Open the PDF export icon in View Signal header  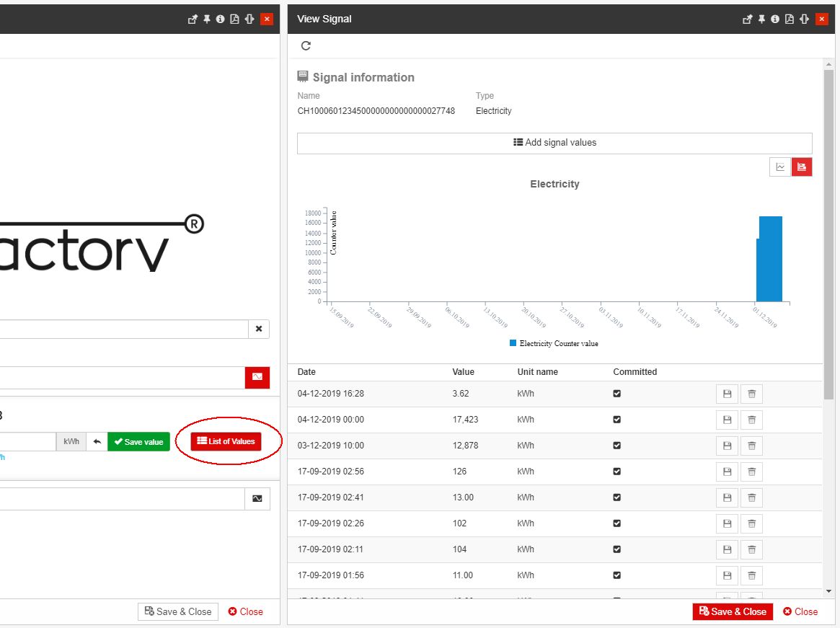790,19
